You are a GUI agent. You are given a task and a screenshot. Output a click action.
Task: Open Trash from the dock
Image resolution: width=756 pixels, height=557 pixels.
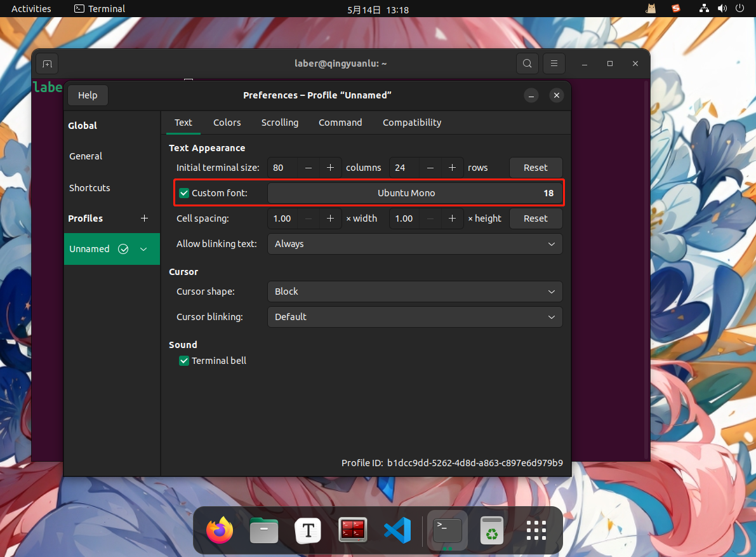[x=492, y=530]
